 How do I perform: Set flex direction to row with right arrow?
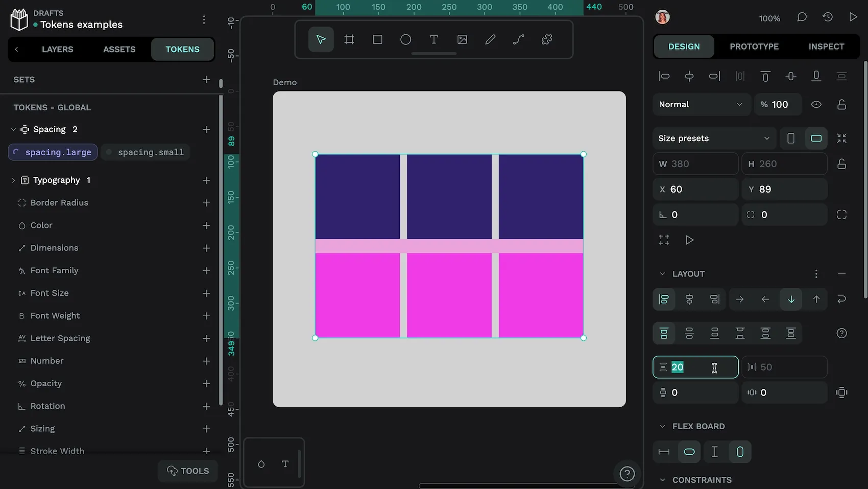click(739, 299)
